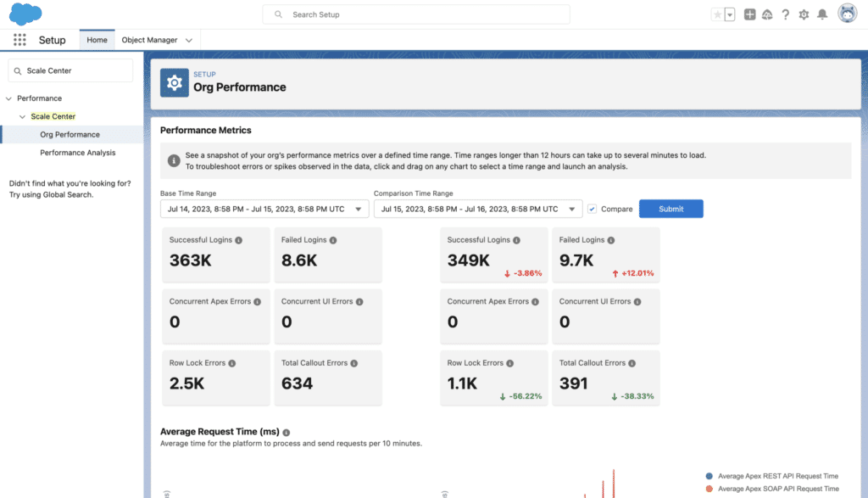Open the Help question mark icon
The image size is (868, 498).
coord(786,14)
